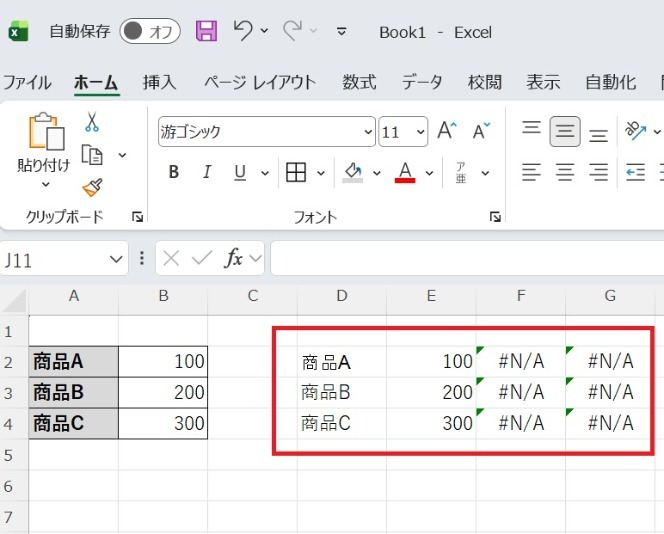The image size is (664, 534).
Task: Set bottom vertical alignment
Action: [x=598, y=135]
